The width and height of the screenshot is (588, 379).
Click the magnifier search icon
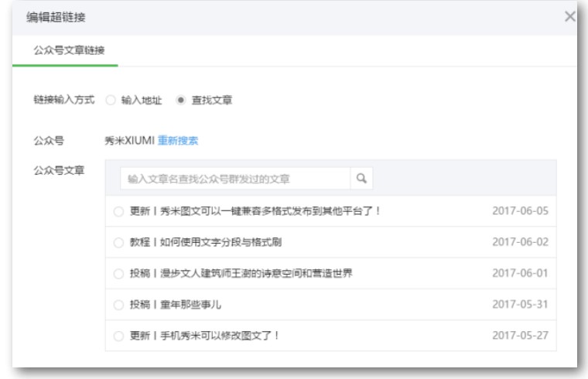(x=361, y=179)
